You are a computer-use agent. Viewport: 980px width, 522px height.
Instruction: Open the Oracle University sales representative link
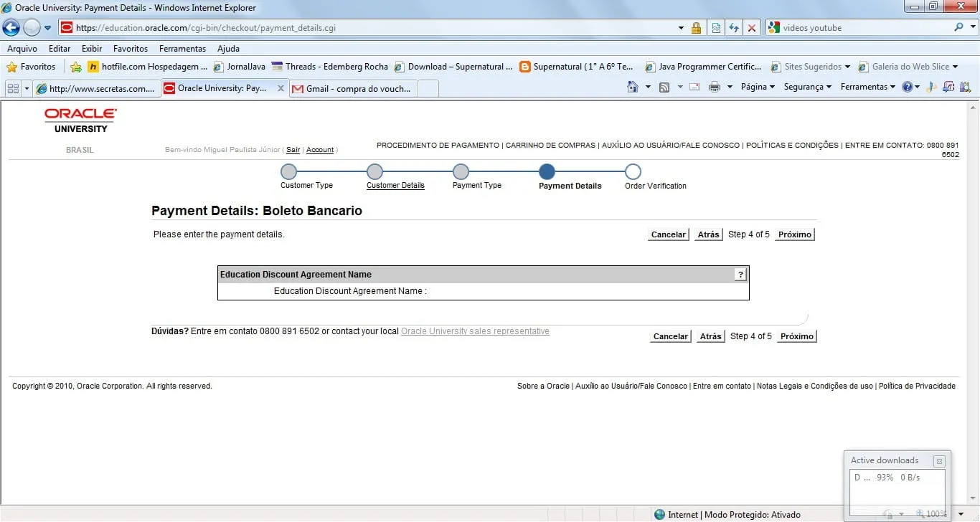[x=475, y=331]
